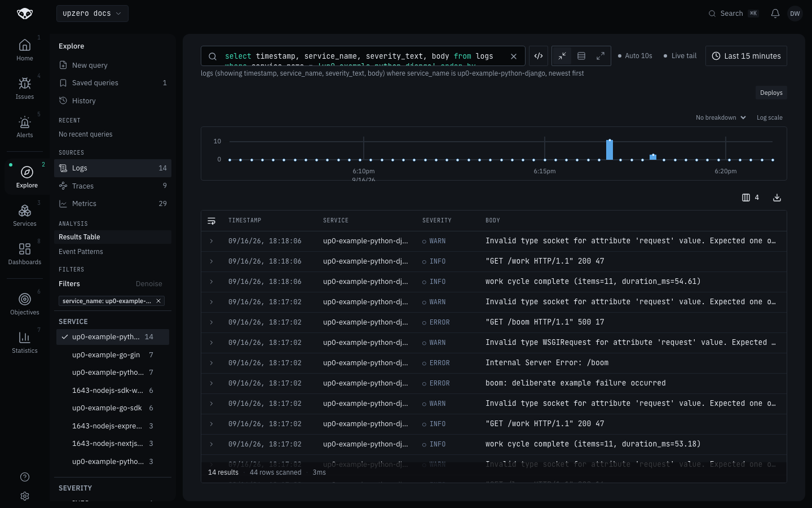This screenshot has height=508, width=812.
Task: Click the raccoon logo icon
Action: click(25, 14)
